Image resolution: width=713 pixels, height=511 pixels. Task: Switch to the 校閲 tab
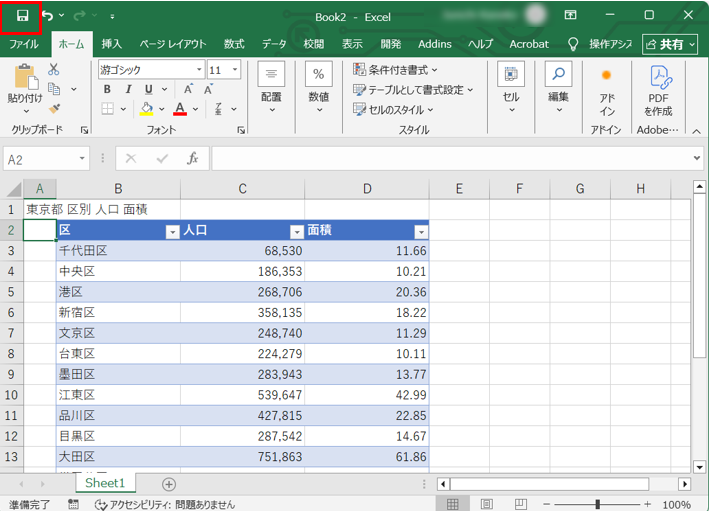point(314,44)
